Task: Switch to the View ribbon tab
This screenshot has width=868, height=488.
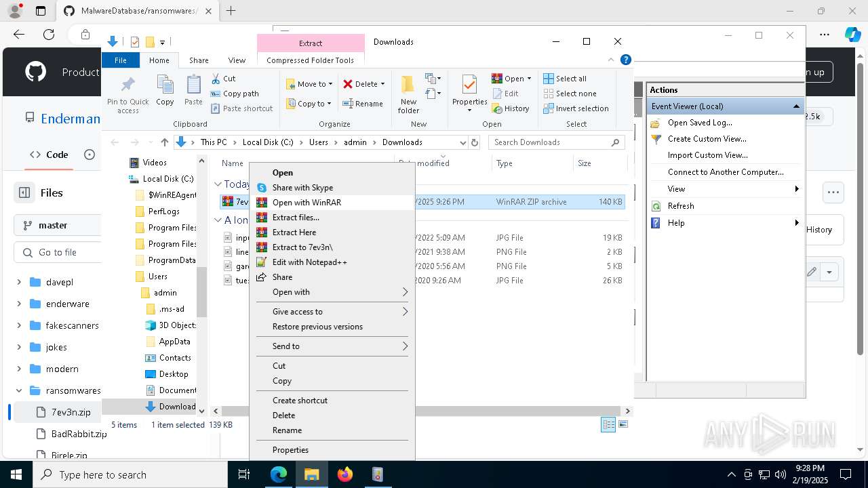Action: (237, 60)
